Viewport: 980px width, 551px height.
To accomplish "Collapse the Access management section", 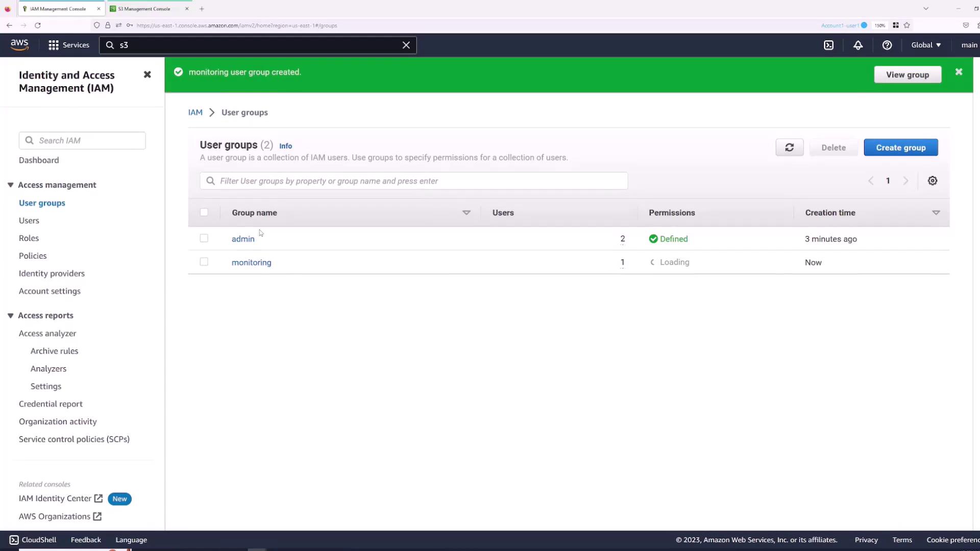I will pos(11,185).
